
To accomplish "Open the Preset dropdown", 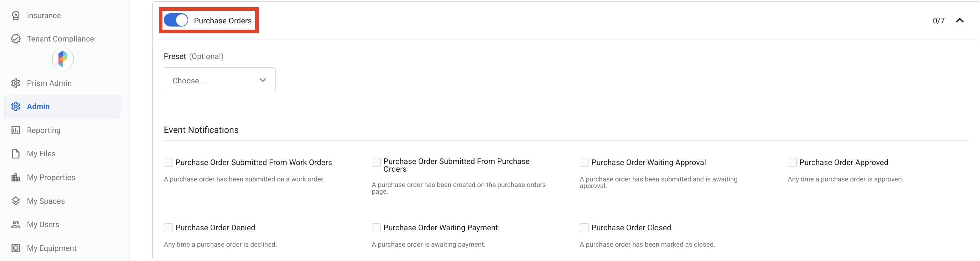I will point(220,80).
